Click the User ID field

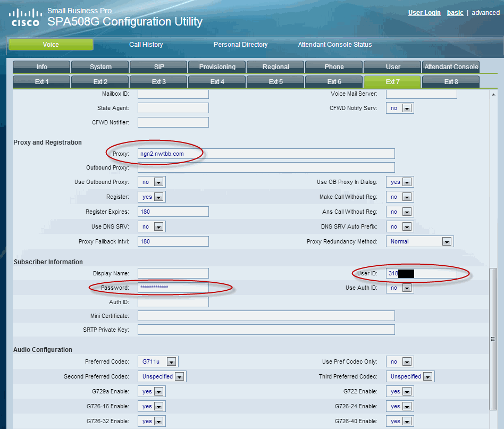tap(422, 273)
